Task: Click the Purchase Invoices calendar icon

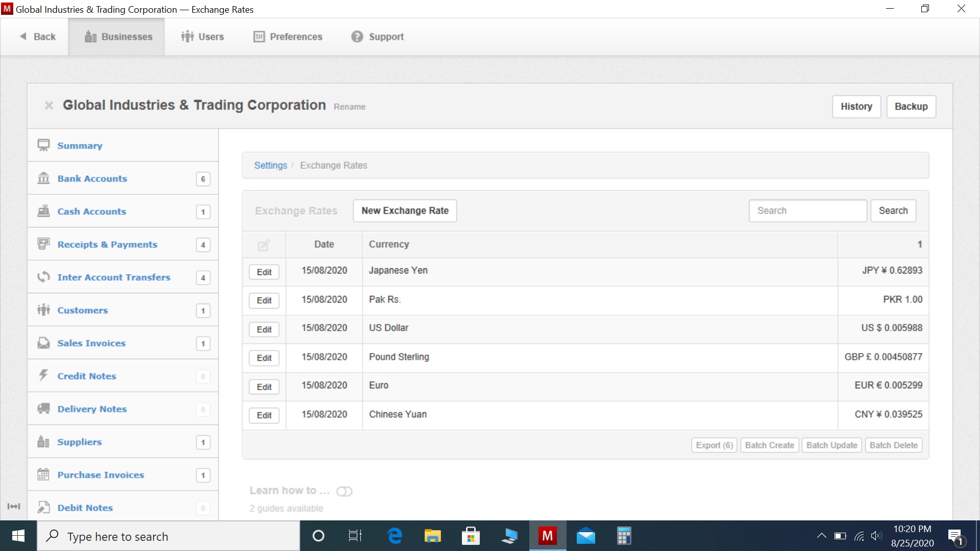Action: point(43,474)
